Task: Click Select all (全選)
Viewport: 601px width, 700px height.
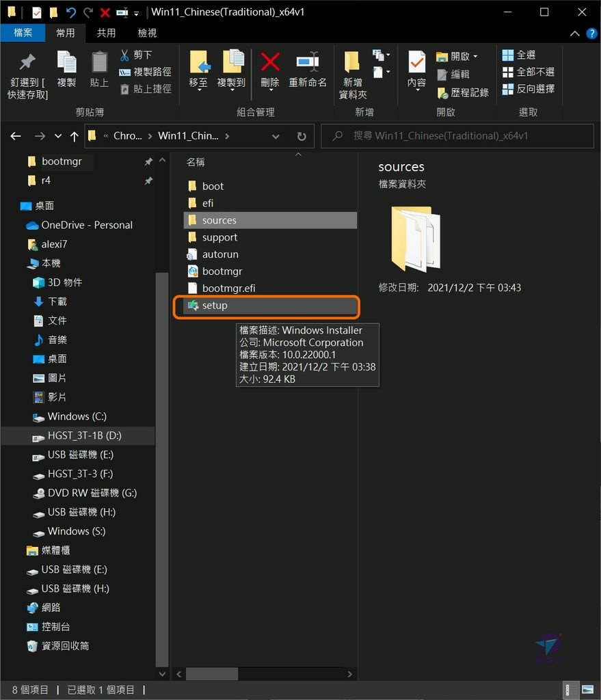Action: [519, 55]
